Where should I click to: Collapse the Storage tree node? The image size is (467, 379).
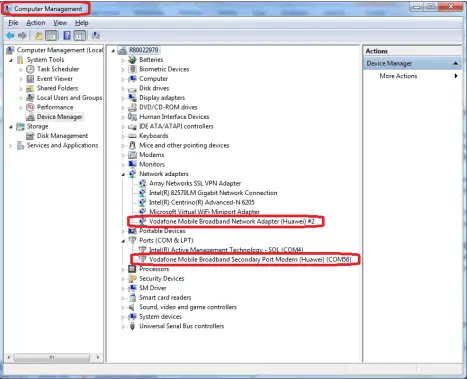11,127
